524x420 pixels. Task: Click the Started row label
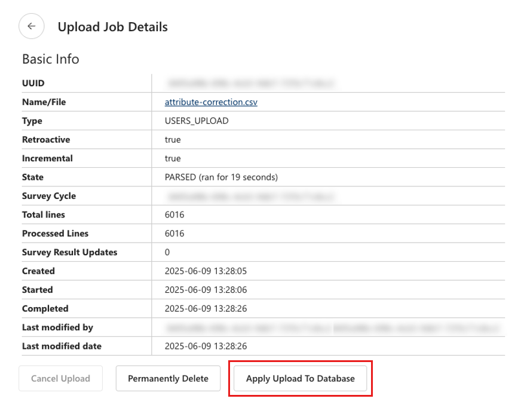(x=38, y=290)
